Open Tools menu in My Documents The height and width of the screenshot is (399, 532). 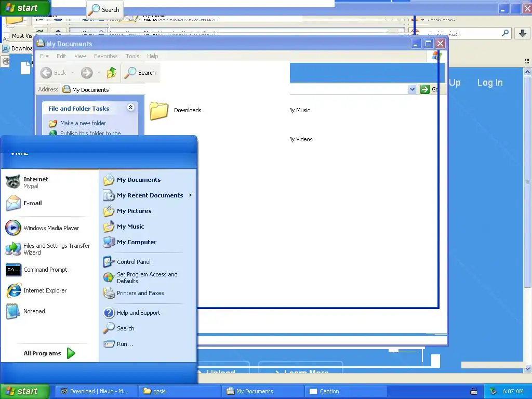pyautogui.click(x=132, y=56)
